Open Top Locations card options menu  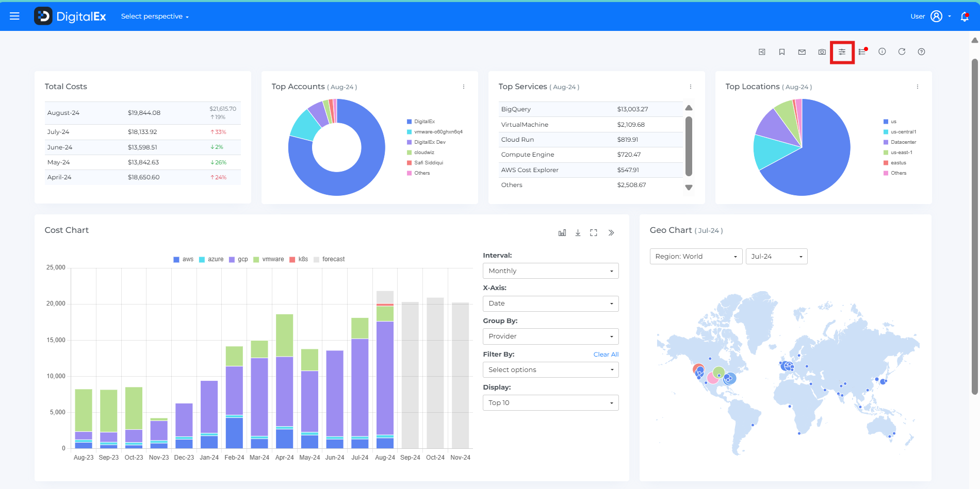coord(918,87)
